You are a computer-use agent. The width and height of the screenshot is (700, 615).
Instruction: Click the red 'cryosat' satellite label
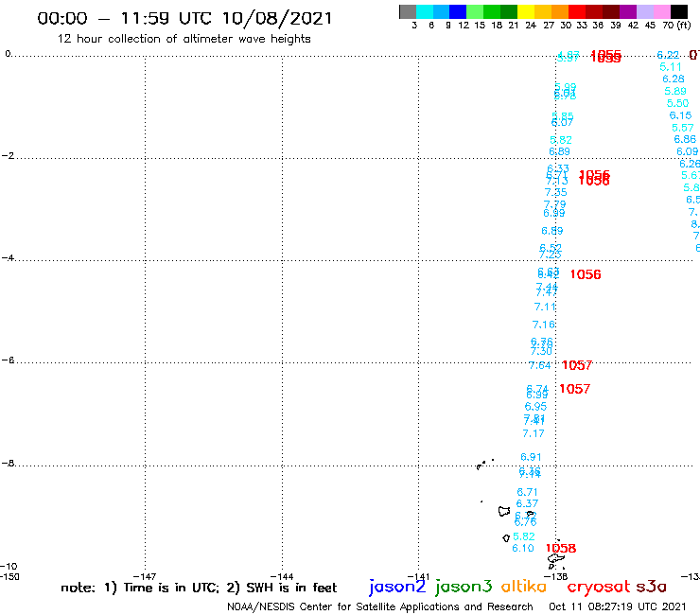click(598, 587)
